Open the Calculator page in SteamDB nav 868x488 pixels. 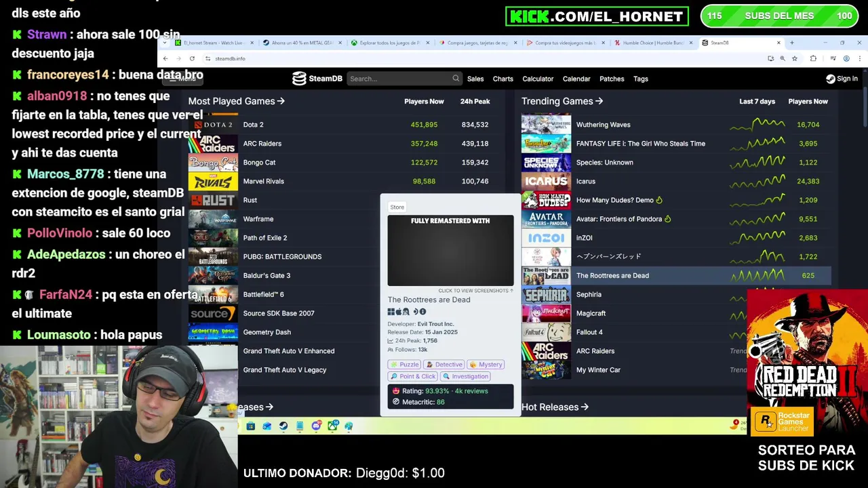pos(538,79)
